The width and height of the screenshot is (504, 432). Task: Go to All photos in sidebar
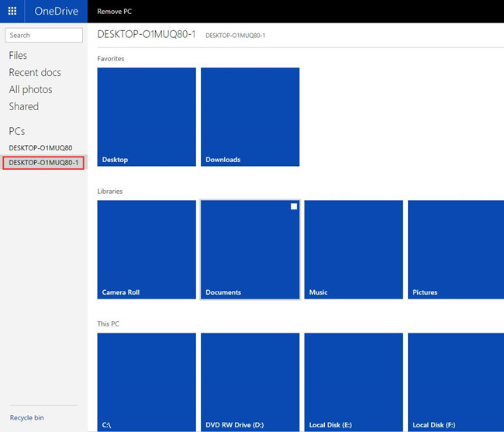30,90
